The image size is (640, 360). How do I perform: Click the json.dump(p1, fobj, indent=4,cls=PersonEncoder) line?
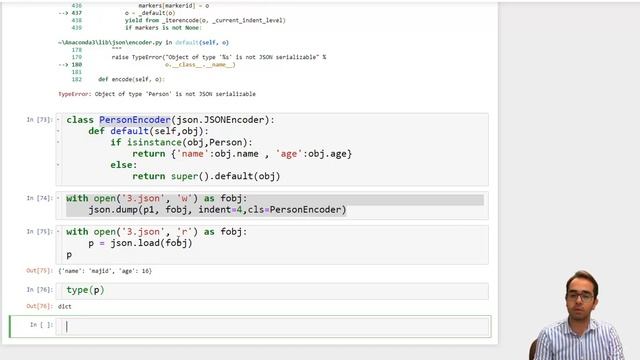point(217,210)
